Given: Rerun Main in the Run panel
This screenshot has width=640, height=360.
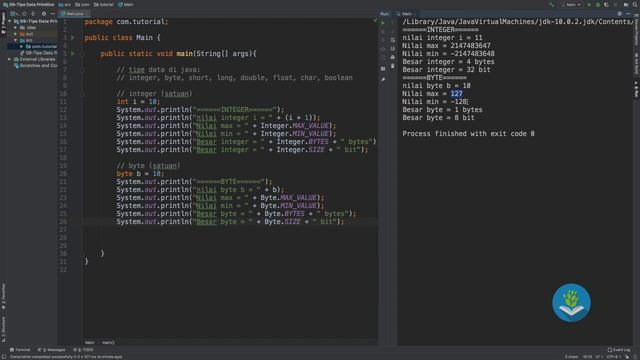Looking at the screenshot, I should click(x=383, y=23).
